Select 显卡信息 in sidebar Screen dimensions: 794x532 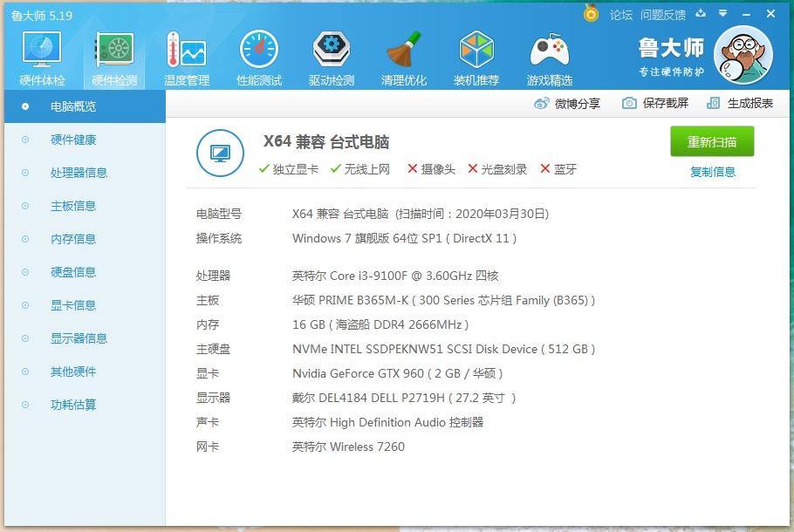(85, 305)
